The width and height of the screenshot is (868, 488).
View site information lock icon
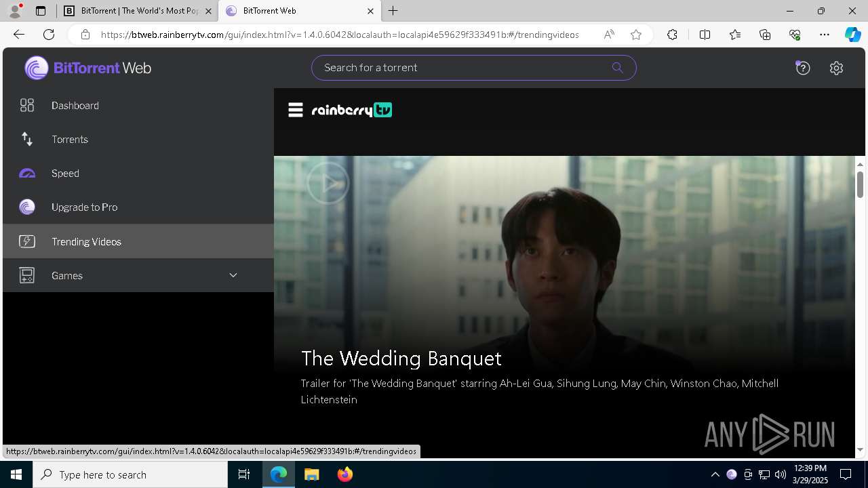[x=85, y=35]
